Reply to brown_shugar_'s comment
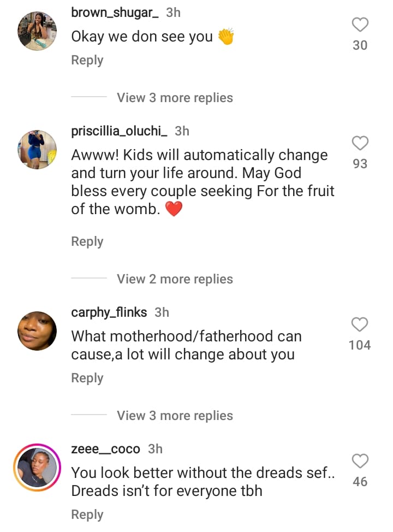393x532 pixels. point(87,60)
